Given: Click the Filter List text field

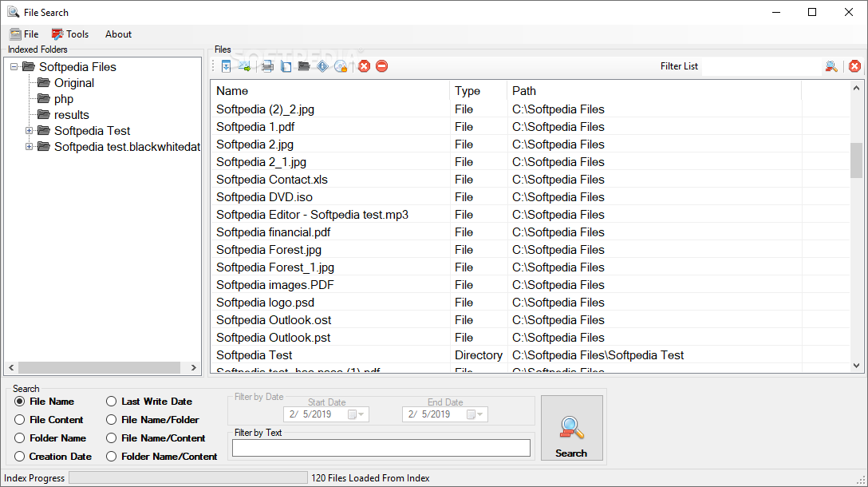Looking at the screenshot, I should click(762, 66).
